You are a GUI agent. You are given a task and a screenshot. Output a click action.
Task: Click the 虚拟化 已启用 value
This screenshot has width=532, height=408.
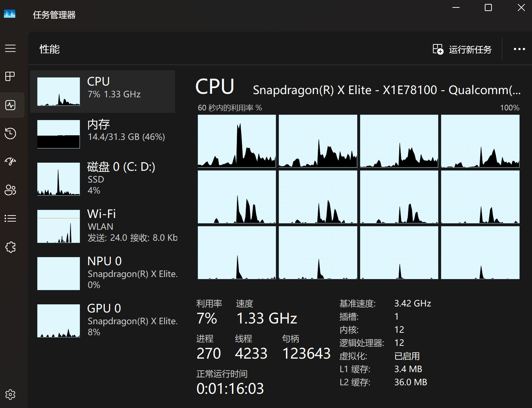pyautogui.click(x=407, y=356)
